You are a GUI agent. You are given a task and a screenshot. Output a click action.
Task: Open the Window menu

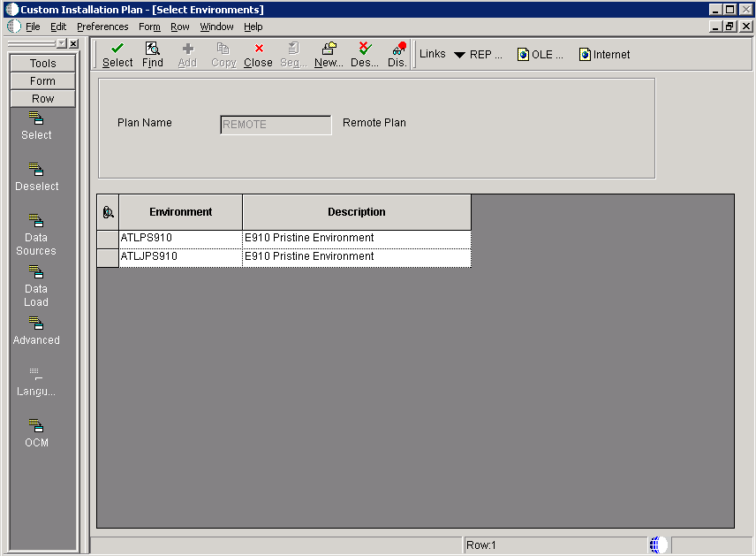point(216,27)
